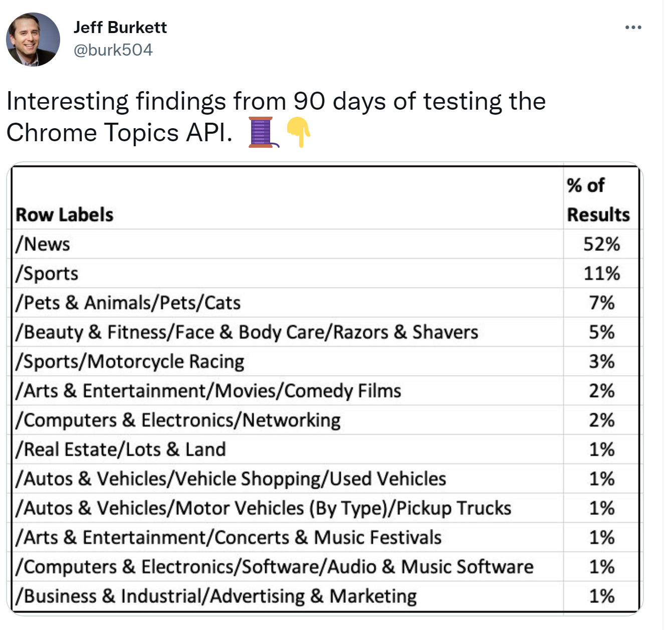Open the tweet's three-dot more menu

coord(633,28)
